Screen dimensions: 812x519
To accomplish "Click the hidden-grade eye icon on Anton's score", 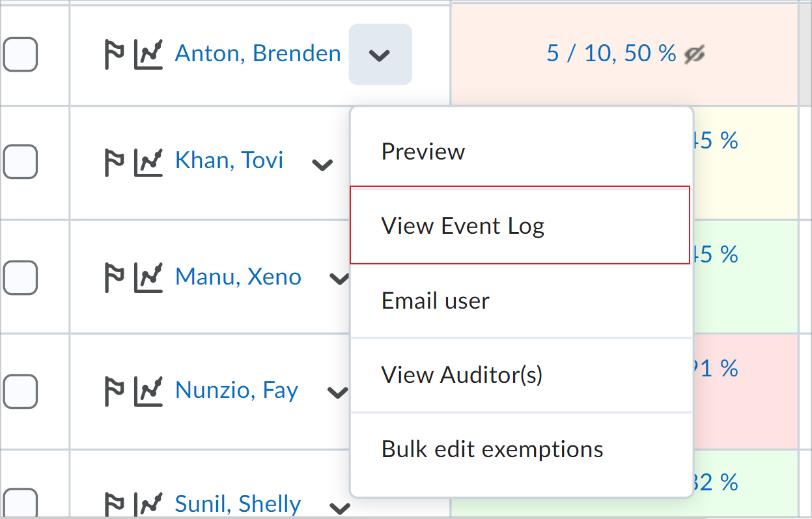I will 695,55.
